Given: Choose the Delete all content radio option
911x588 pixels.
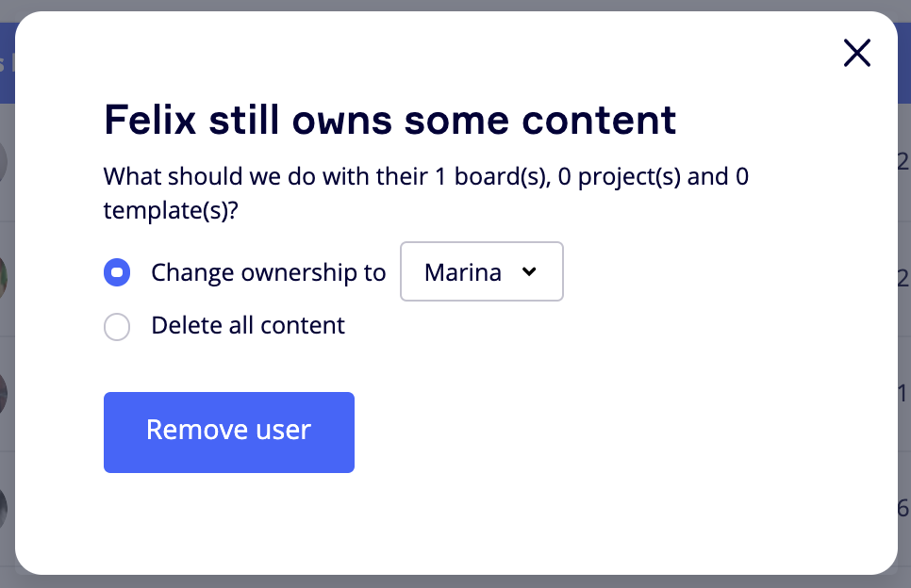Looking at the screenshot, I should (x=117, y=327).
